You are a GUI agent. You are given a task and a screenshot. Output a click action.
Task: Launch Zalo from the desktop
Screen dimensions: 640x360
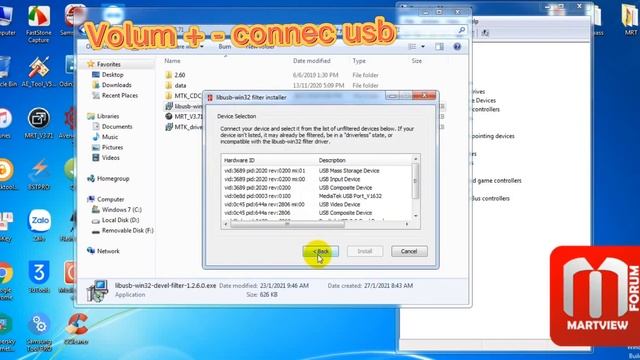click(39, 226)
